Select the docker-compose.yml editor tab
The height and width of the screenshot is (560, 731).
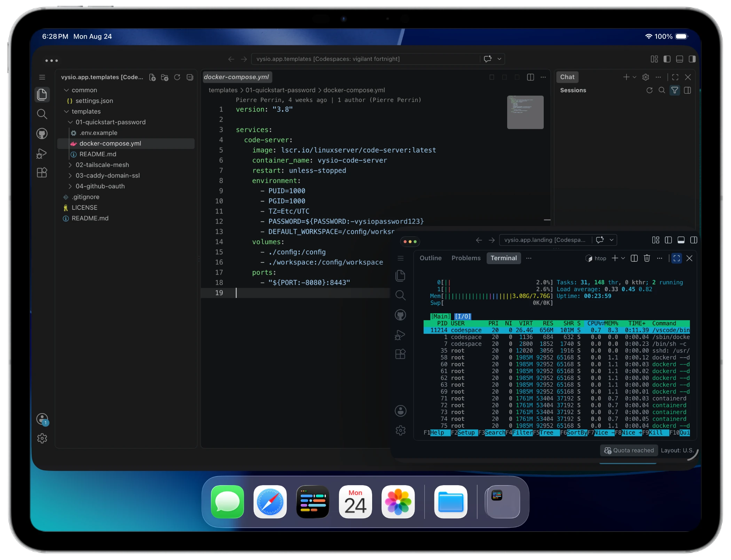point(237,77)
